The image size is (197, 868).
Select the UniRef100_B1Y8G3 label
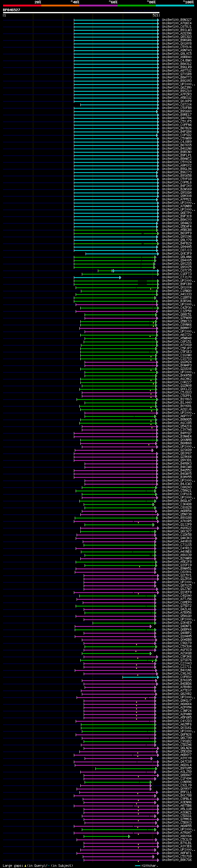[x=177, y=399]
